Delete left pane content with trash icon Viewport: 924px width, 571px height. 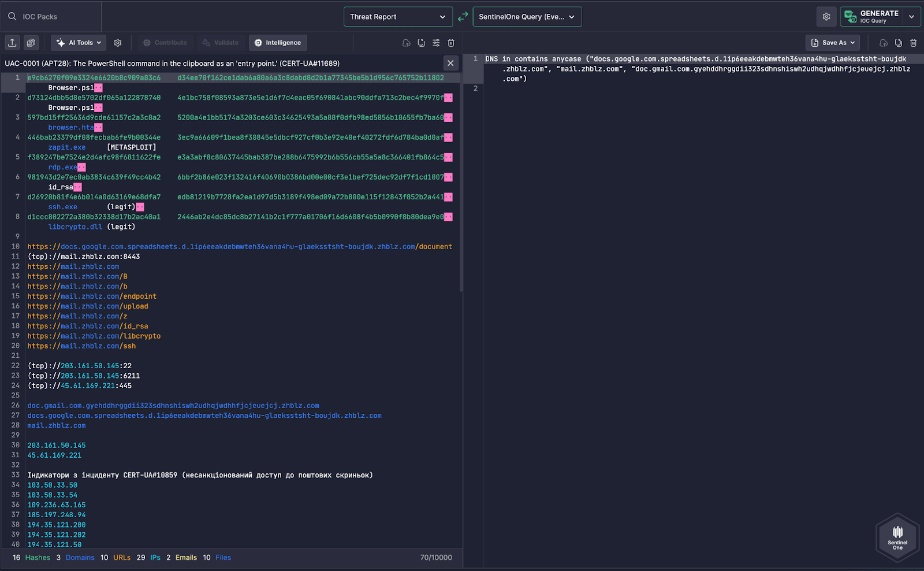click(x=451, y=43)
